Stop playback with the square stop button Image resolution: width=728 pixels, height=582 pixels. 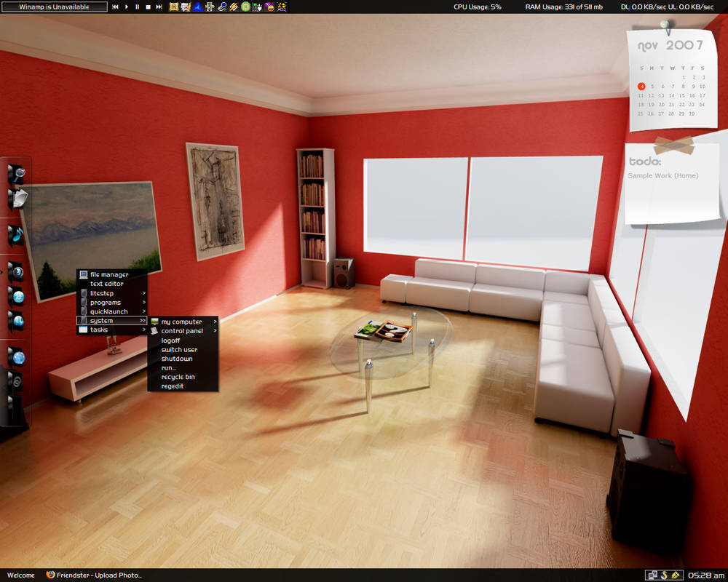[x=148, y=7]
